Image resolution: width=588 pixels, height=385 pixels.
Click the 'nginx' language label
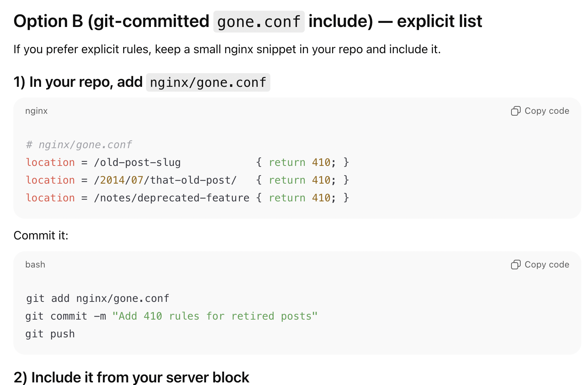[36, 111]
